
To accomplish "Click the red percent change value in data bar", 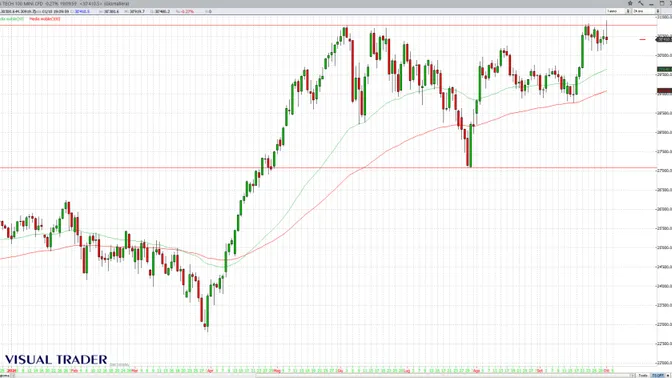I will point(187,12).
